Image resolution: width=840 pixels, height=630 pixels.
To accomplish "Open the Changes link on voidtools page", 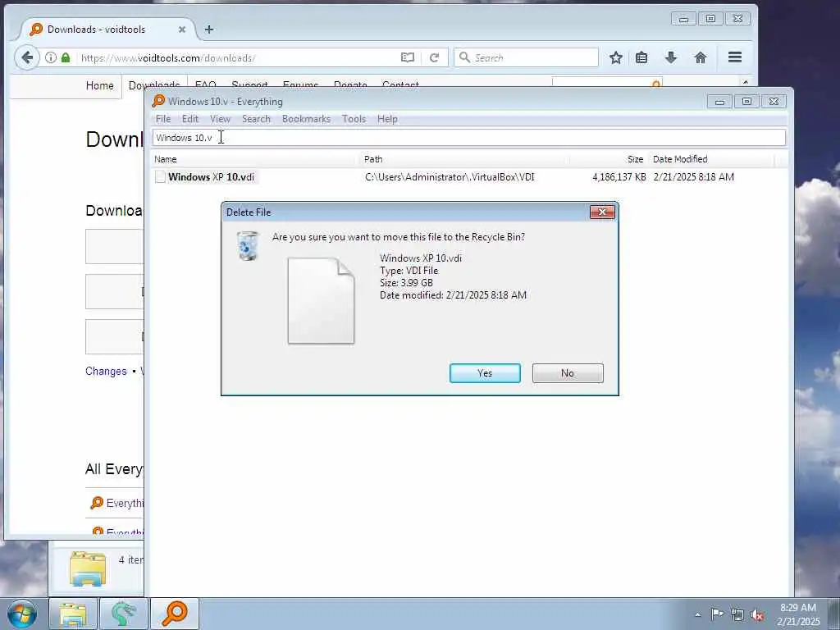I will pos(106,372).
